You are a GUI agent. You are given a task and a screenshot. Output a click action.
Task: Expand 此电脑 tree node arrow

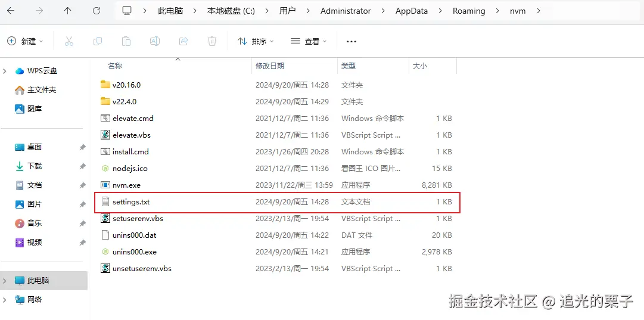point(5,281)
